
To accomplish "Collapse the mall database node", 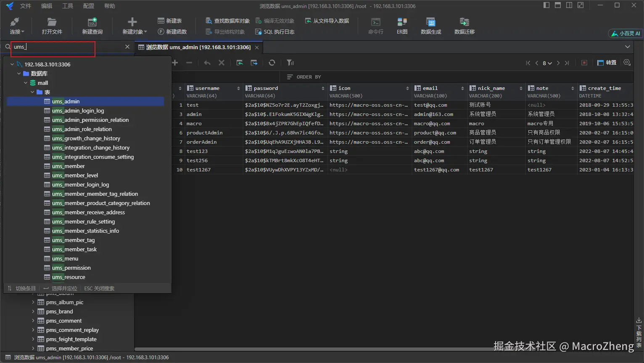I will pos(26,83).
